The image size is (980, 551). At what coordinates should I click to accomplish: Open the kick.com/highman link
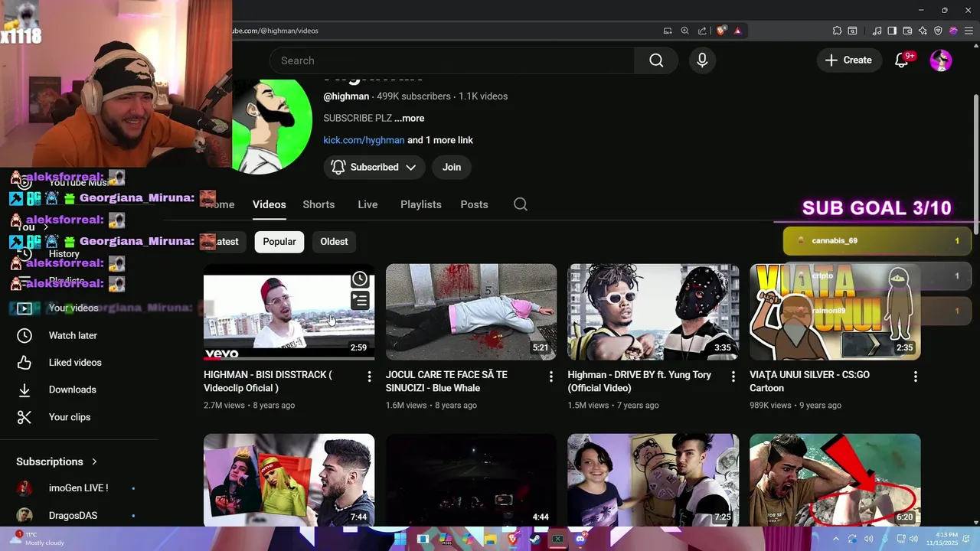pyautogui.click(x=364, y=140)
